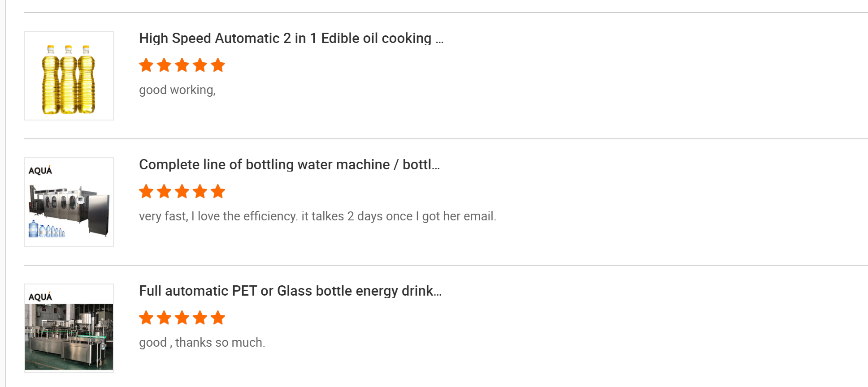Click third star of the energy drink review
The width and height of the screenshot is (868, 387).
coord(182,318)
